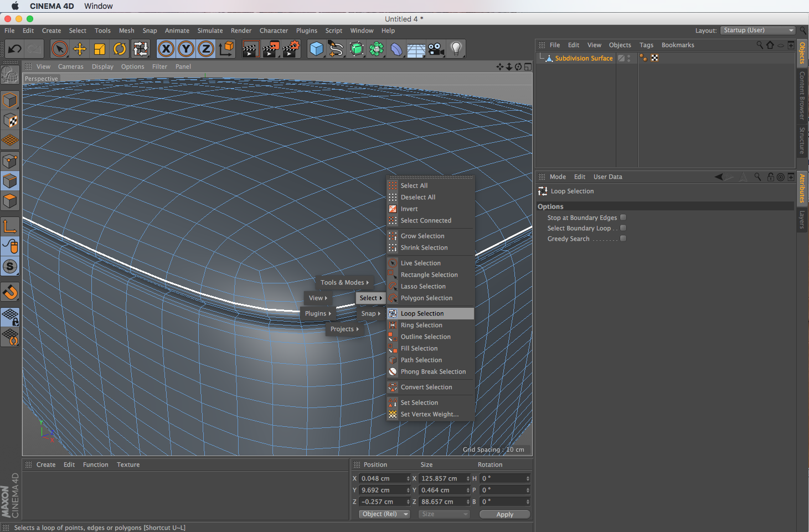Switch to the Content Browser tab
This screenshot has width=809, height=532.
[x=802, y=95]
